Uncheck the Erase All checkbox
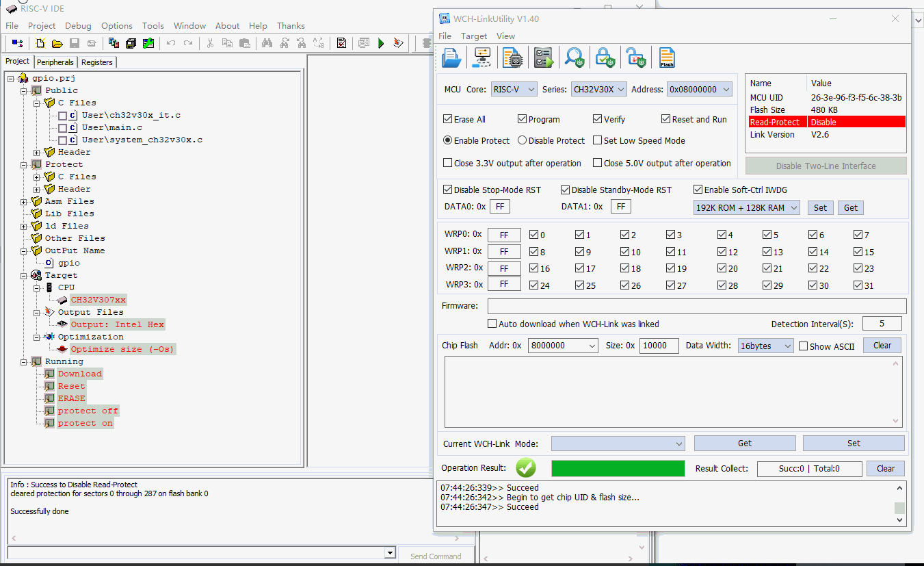Screen dimensions: 924x566 tap(448, 119)
